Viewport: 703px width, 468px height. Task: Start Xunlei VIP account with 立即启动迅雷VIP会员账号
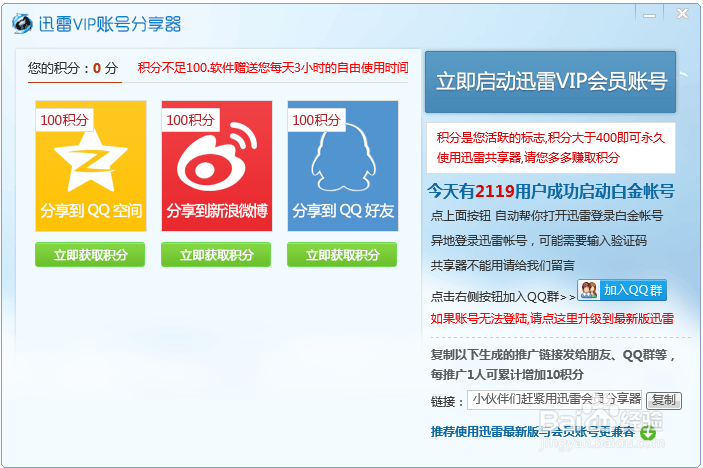551,82
